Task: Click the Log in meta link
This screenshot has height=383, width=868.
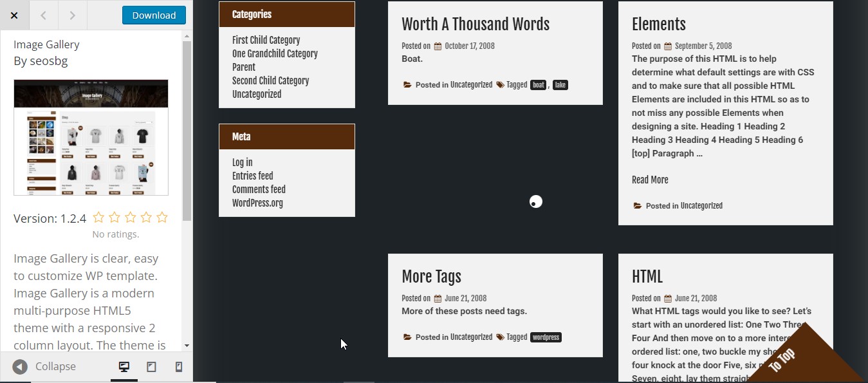Action: coord(242,162)
